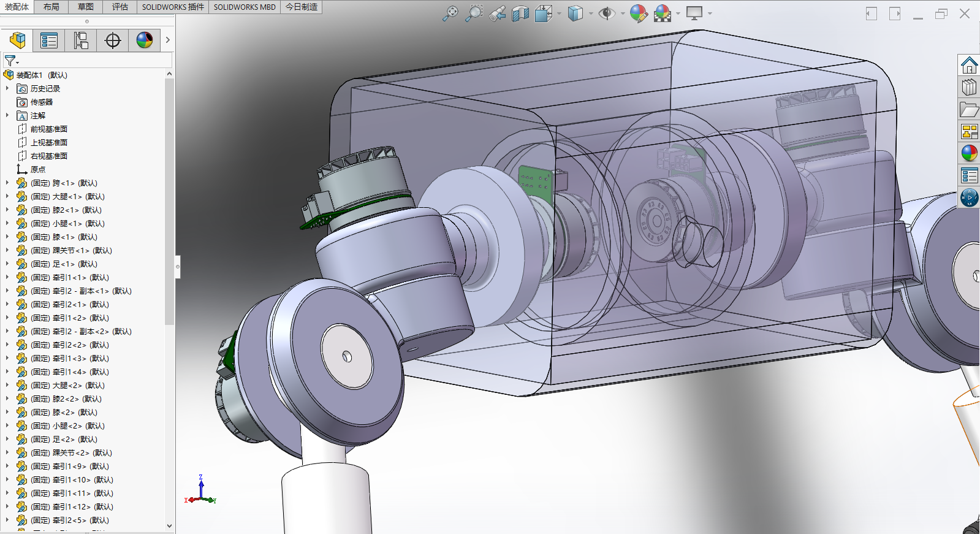980x534 pixels.
Task: Open Custom Properties icon in task pane
Action: pyautogui.click(x=969, y=176)
